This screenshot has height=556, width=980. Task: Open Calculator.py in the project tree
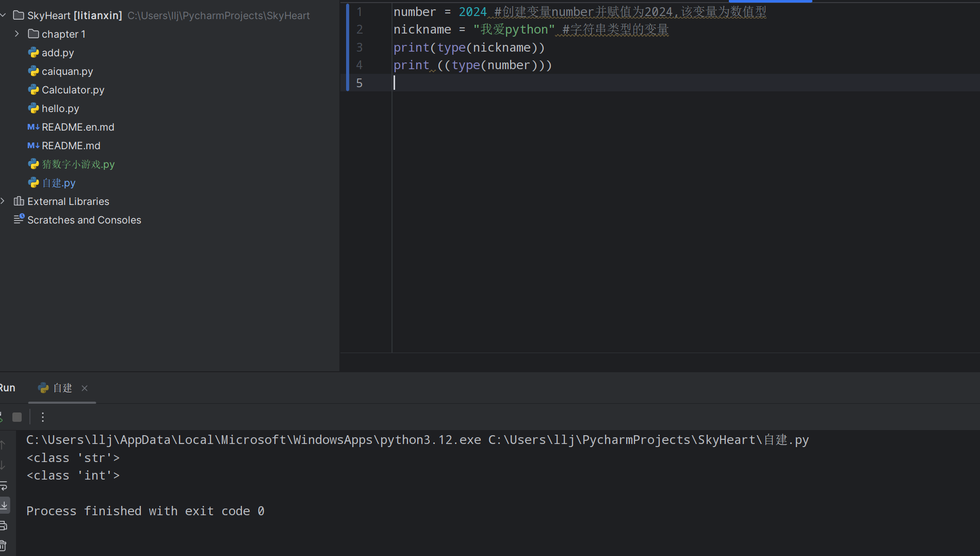73,90
